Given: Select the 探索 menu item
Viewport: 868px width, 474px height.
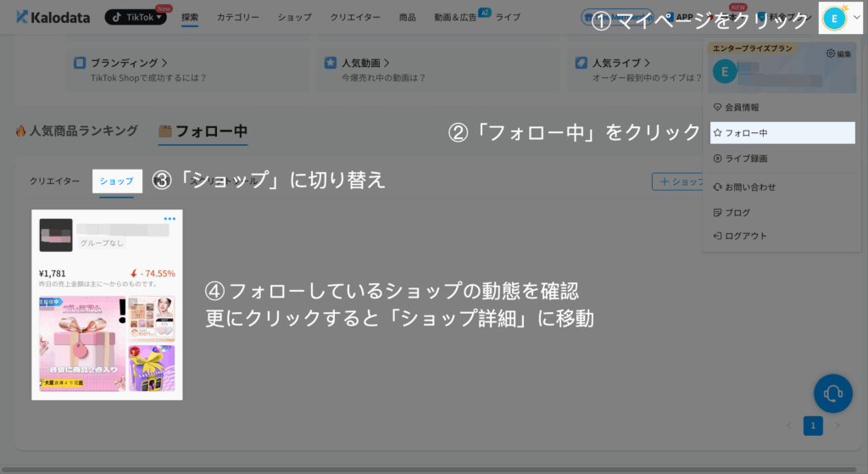Looking at the screenshot, I should (x=190, y=17).
